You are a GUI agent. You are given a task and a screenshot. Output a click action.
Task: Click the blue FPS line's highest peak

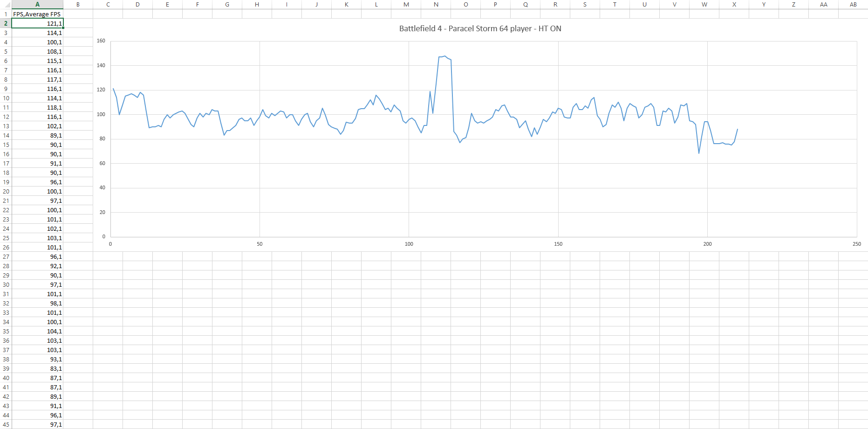[x=444, y=56]
